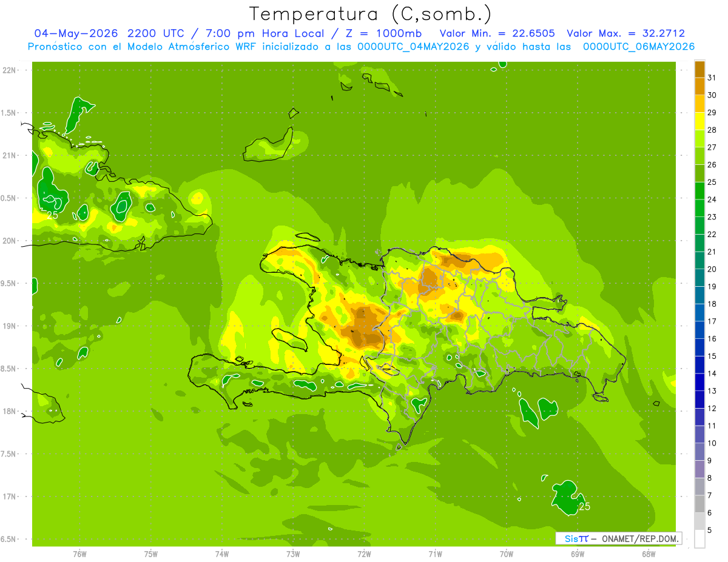This screenshot has width=728, height=562.
Task: Click the 28 degree yellow legend swatch
Action: 699,121
